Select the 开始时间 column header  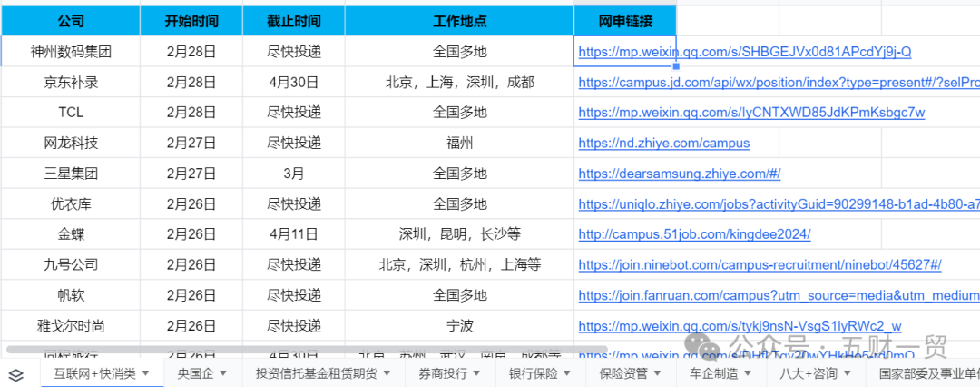pyautogui.click(x=191, y=21)
